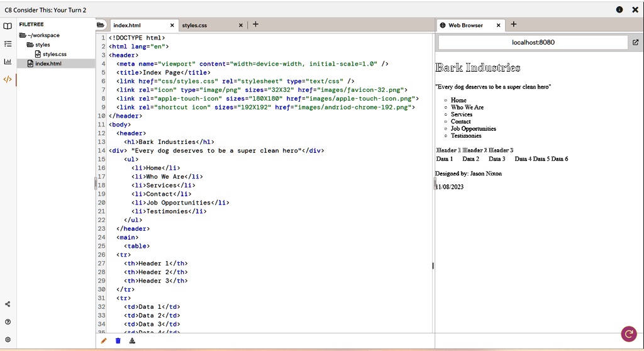Click the opening table tag on line 25
Viewport: 644px width, 351px height.
[136, 246]
